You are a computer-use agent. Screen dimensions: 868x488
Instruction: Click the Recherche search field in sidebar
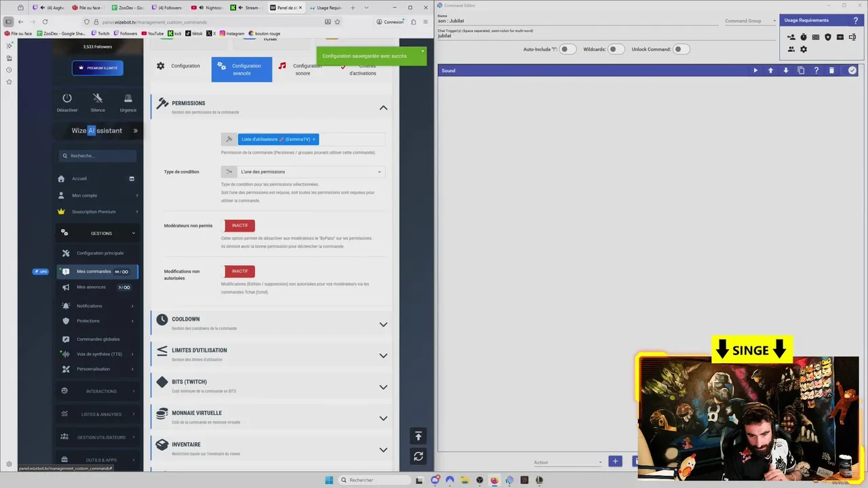click(x=98, y=156)
